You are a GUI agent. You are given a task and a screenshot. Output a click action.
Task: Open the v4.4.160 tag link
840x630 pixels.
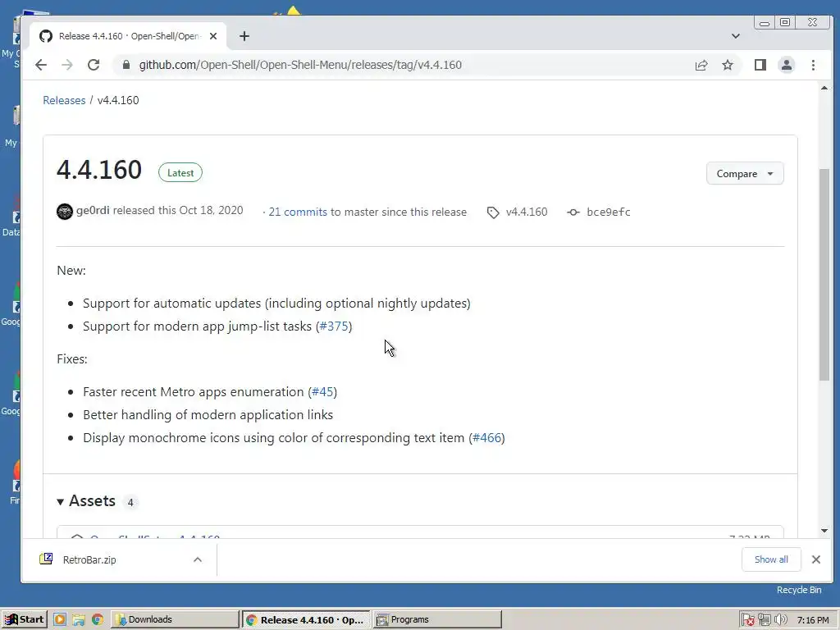(527, 212)
